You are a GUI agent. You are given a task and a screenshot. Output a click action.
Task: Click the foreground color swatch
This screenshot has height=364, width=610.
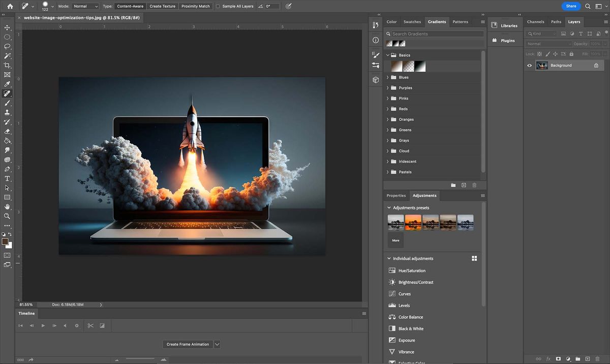[5, 242]
